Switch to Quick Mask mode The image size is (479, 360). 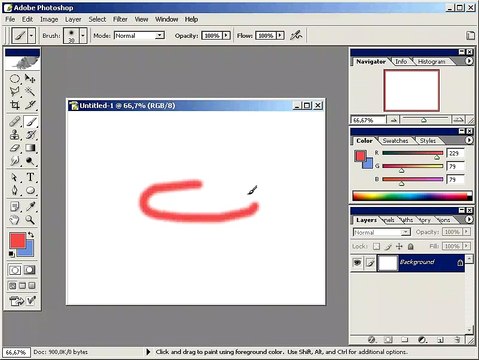tap(30, 270)
